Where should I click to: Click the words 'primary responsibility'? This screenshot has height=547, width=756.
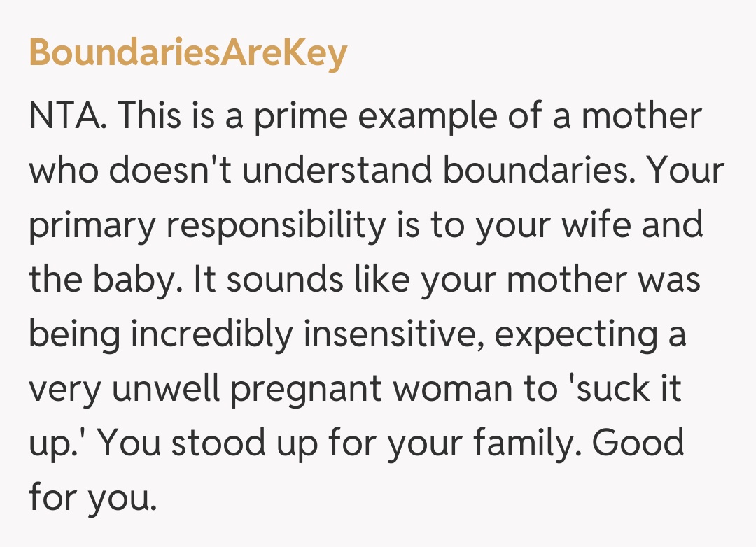[206, 226]
